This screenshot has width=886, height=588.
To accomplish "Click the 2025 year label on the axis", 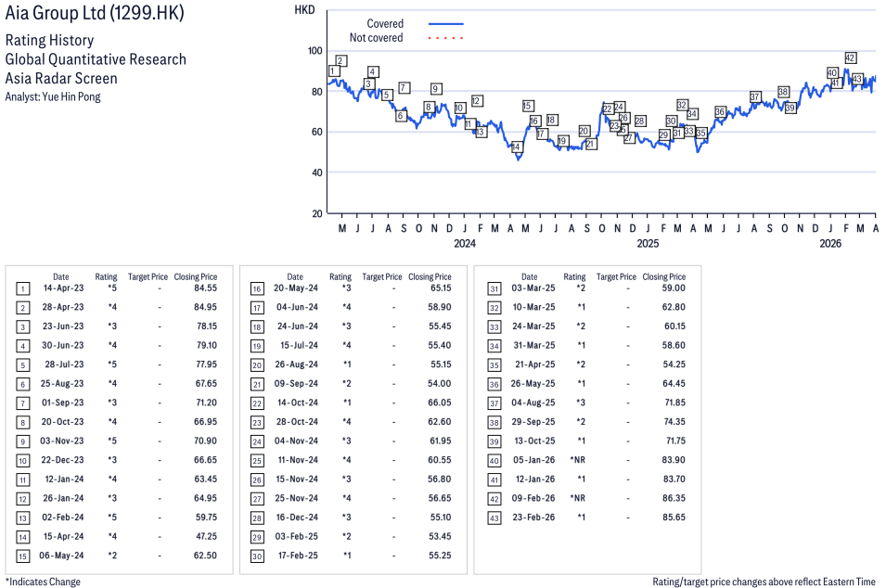I will (647, 244).
